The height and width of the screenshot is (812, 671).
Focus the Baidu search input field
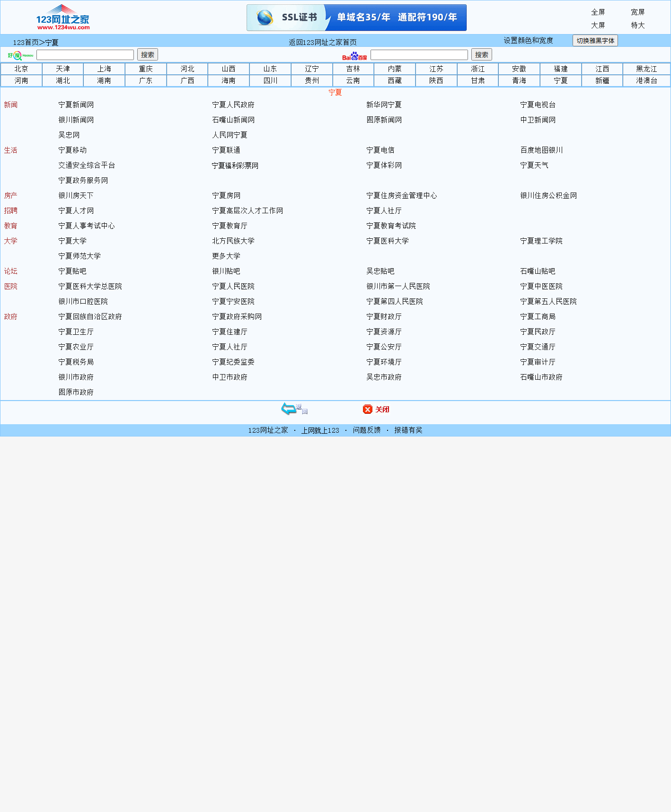(x=419, y=55)
